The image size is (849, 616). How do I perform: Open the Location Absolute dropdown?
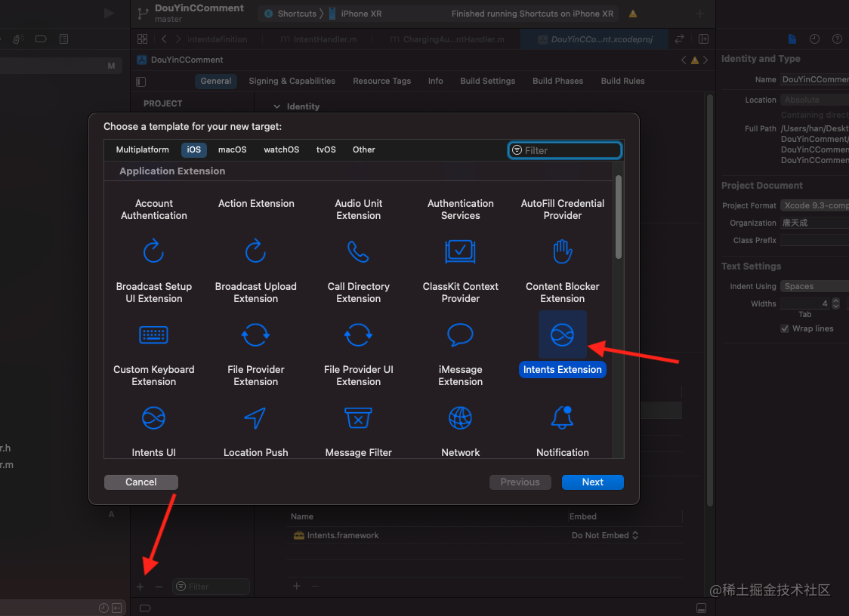tap(814, 100)
